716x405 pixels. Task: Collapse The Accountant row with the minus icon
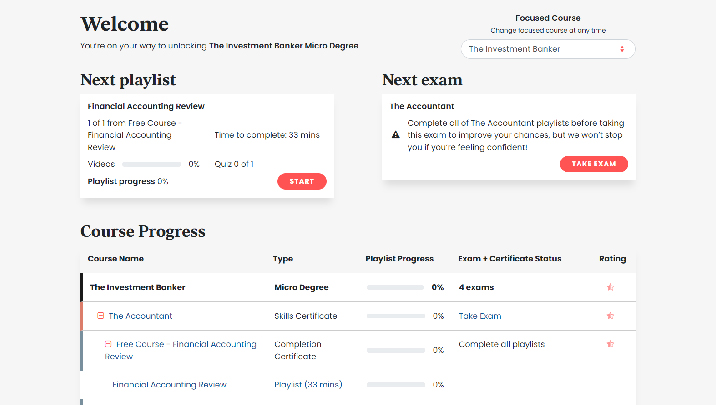tap(100, 316)
